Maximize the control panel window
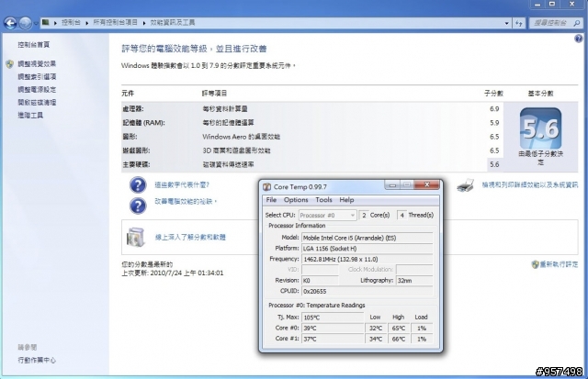 552,4
